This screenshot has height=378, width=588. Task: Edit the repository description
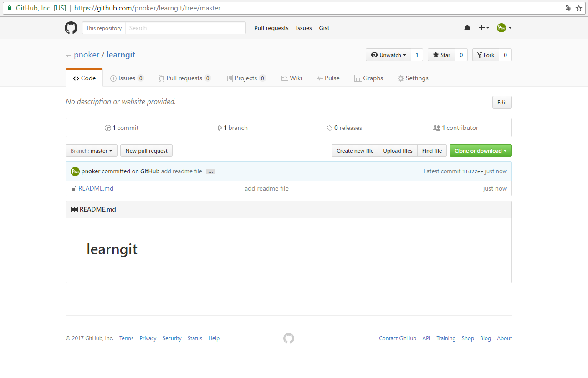pyautogui.click(x=502, y=102)
